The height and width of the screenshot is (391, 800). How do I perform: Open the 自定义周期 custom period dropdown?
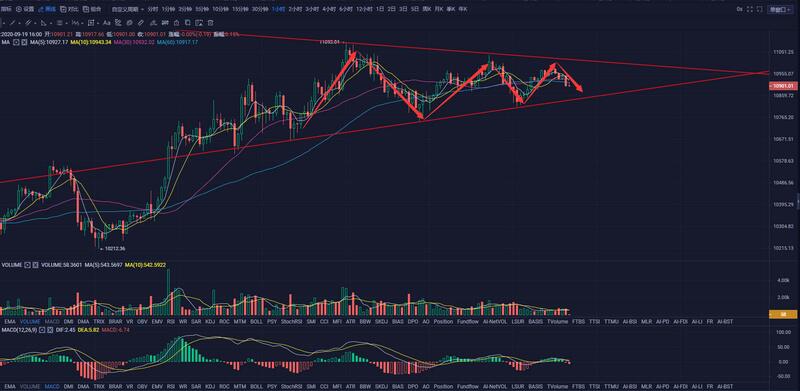coord(128,9)
